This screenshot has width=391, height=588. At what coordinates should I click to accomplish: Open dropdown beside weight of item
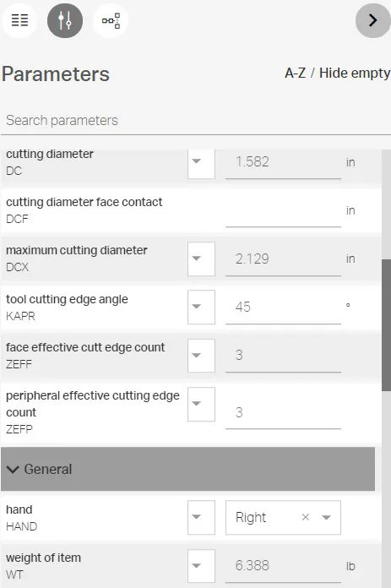tap(201, 566)
